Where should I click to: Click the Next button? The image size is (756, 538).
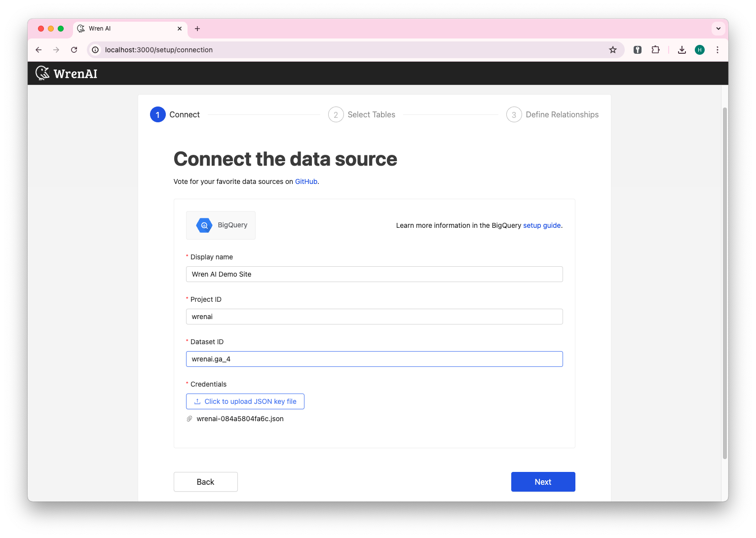pos(543,482)
